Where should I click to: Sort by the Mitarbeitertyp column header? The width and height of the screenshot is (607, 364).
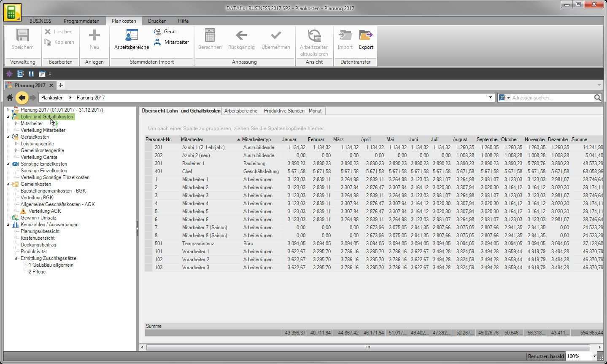(256, 139)
